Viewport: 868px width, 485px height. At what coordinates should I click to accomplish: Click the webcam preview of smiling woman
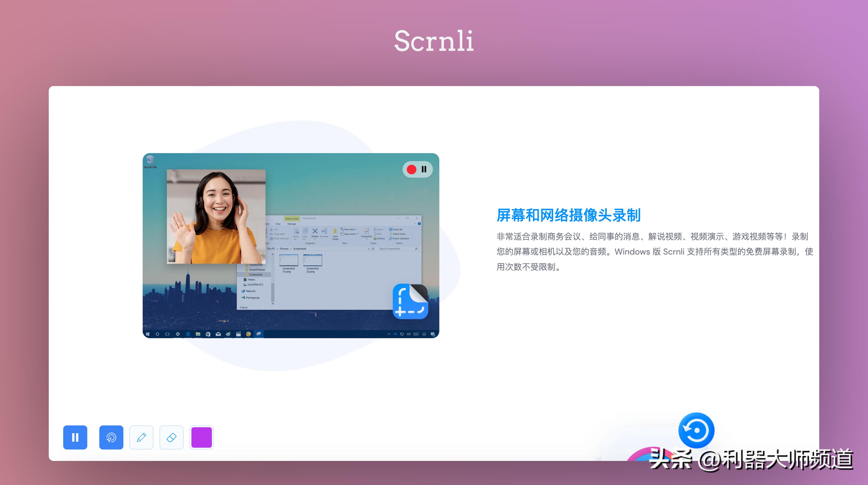pos(216,216)
